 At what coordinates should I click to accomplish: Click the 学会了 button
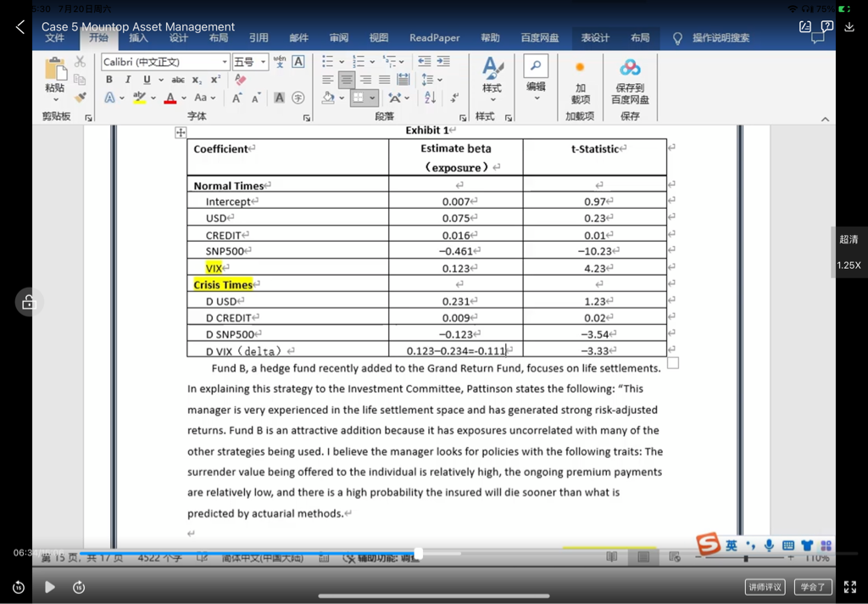812,587
